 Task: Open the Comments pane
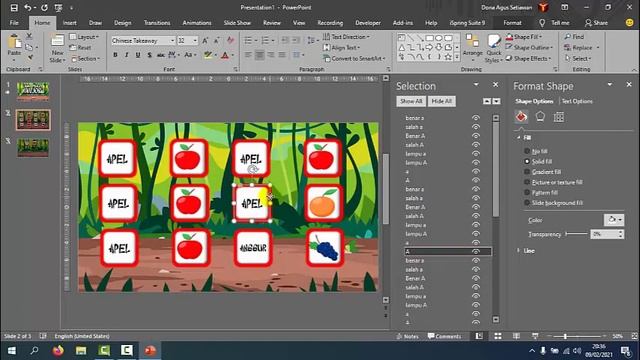point(444,336)
